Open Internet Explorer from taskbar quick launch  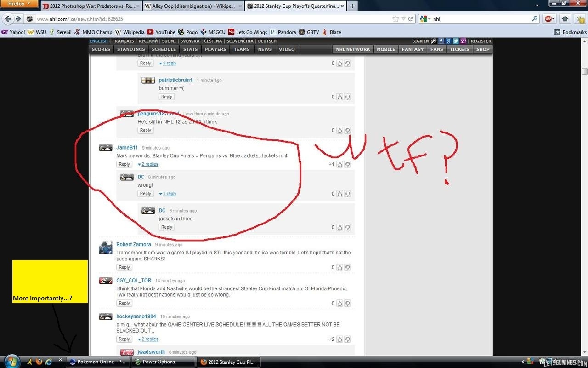pos(49,362)
